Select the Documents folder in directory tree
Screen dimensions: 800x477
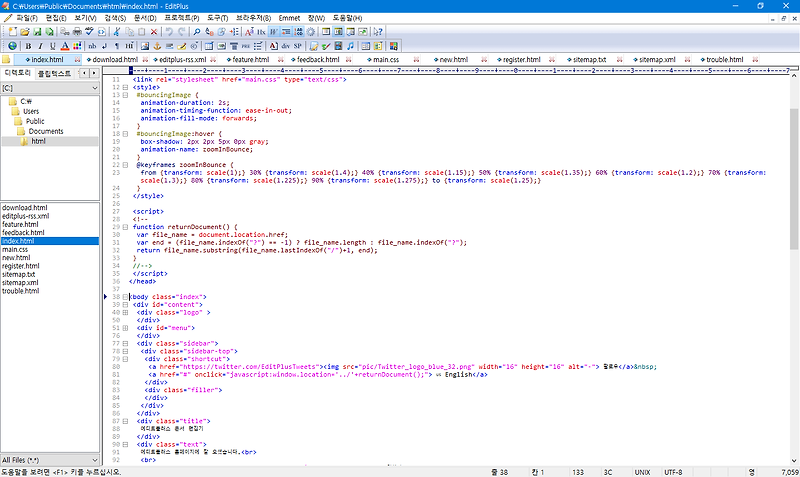coord(46,131)
